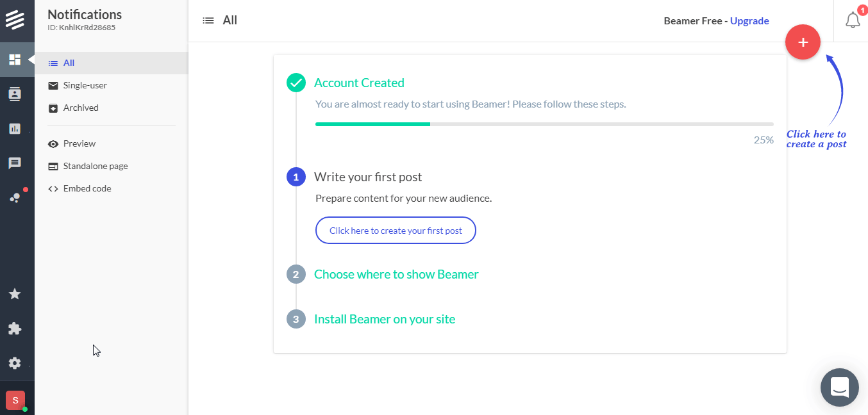This screenshot has width=868, height=415.
Task: Open the live chat support bubble
Action: pyautogui.click(x=840, y=387)
